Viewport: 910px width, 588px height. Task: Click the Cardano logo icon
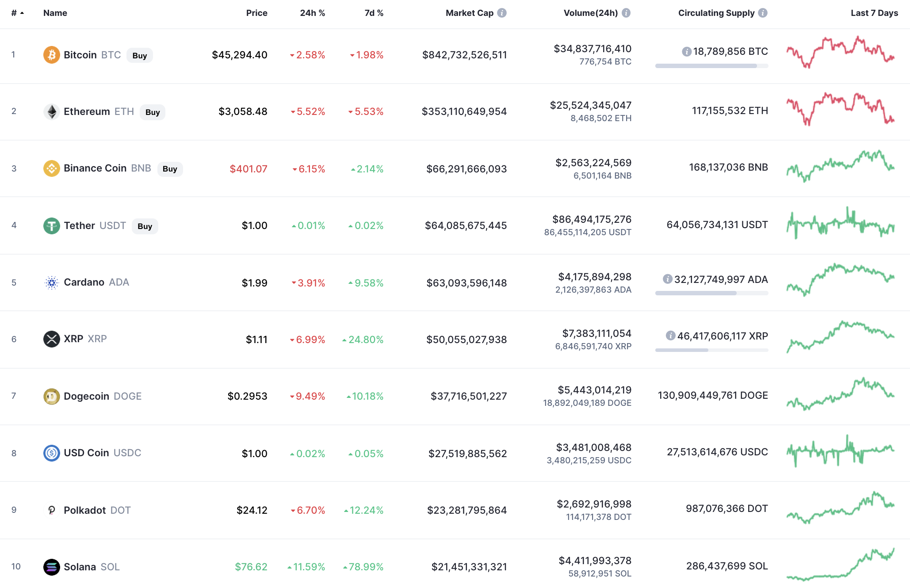click(x=51, y=283)
